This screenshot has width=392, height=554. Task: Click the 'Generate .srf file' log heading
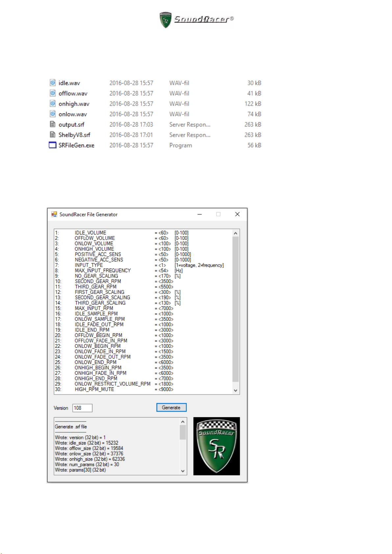click(71, 427)
